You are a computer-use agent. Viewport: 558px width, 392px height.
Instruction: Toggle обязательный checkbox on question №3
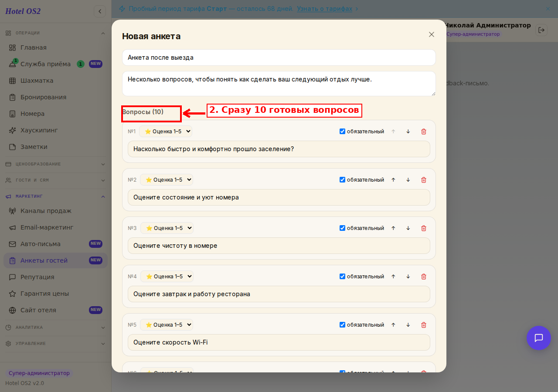(342, 228)
